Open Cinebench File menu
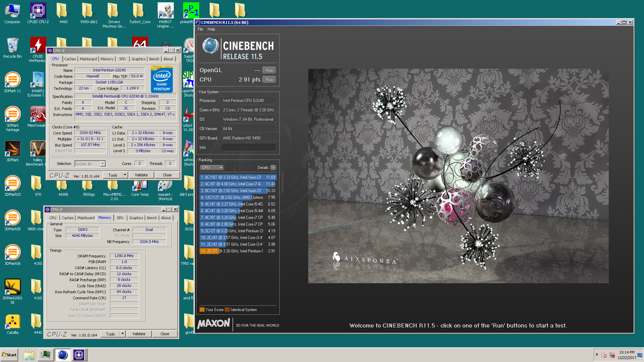The image size is (644, 362). pos(200,29)
